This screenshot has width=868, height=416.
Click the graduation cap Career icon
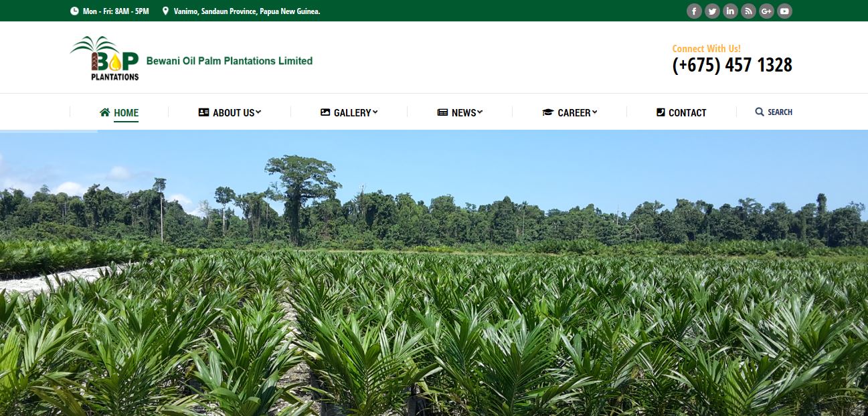(548, 112)
